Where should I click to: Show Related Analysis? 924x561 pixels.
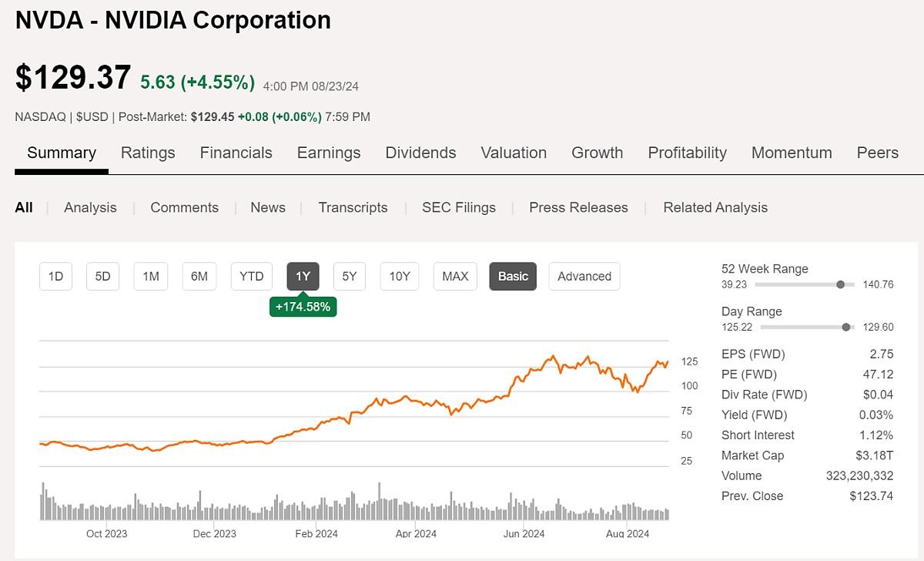[x=715, y=207]
